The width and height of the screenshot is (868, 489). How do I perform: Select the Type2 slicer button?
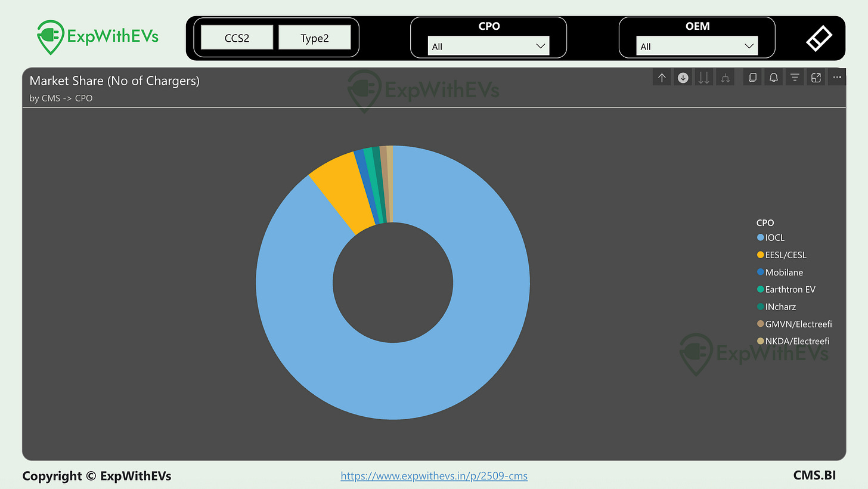click(x=315, y=38)
